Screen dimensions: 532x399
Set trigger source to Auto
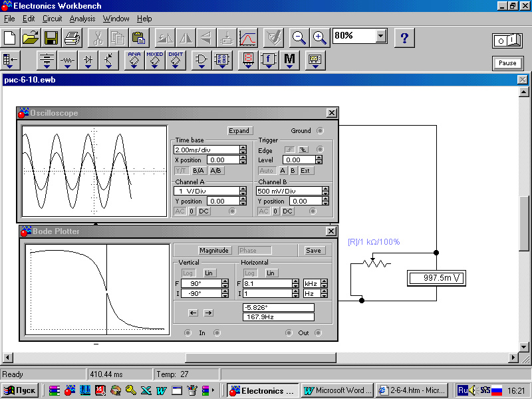267,171
